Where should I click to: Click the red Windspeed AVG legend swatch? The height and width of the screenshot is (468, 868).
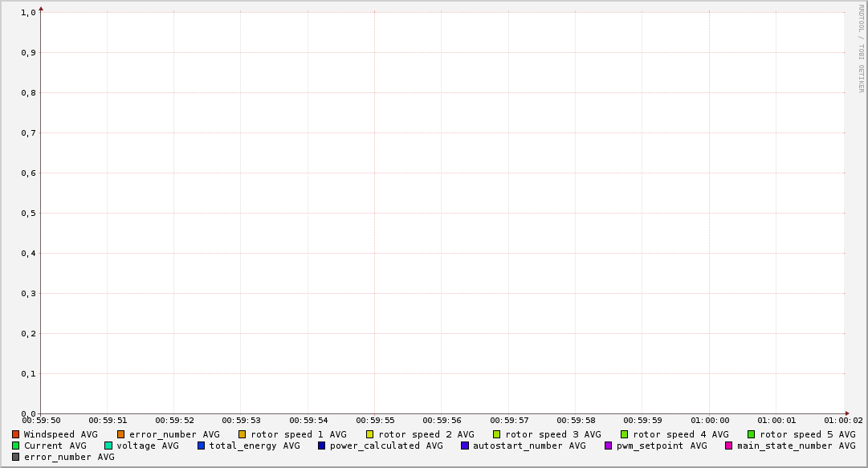[x=16, y=434]
